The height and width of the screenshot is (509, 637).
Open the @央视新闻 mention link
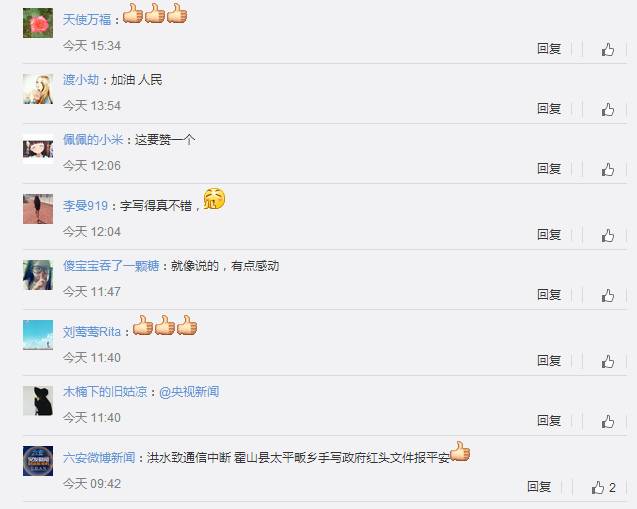pyautogui.click(x=189, y=392)
